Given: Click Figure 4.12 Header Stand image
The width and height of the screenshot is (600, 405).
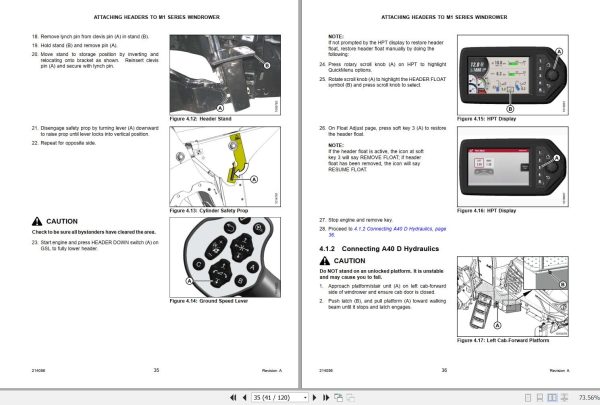Looking at the screenshot, I should [225, 75].
